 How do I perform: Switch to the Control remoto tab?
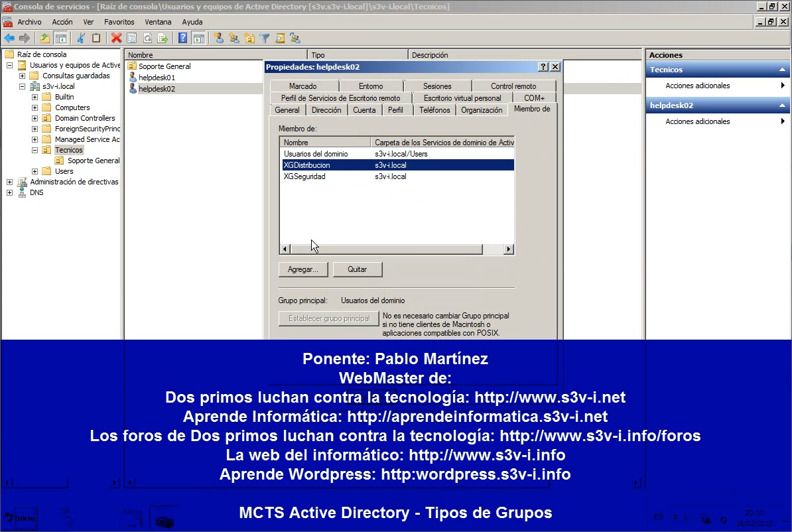[x=513, y=86]
